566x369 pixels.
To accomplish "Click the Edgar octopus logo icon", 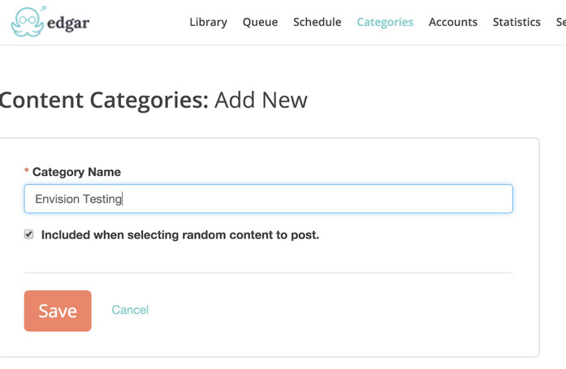I will pyautogui.click(x=28, y=22).
